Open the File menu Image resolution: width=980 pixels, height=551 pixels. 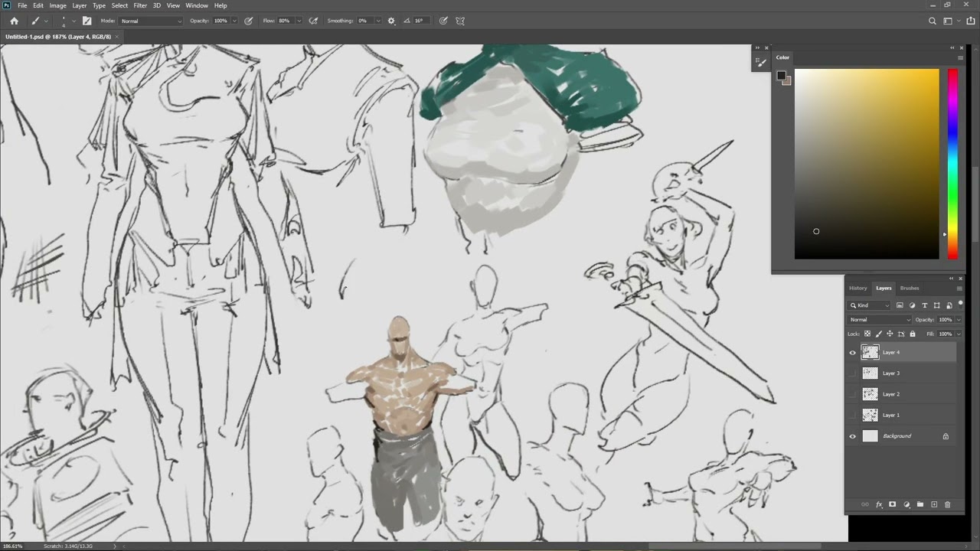pos(22,5)
